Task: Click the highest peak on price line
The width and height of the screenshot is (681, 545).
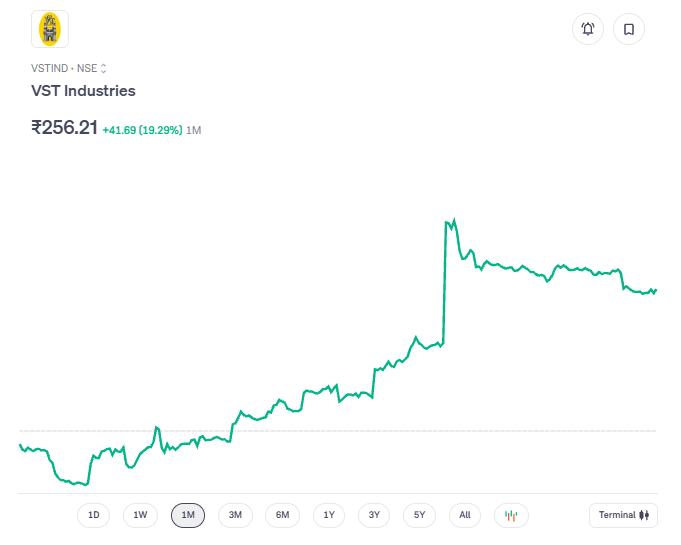Action: pyautogui.click(x=454, y=219)
